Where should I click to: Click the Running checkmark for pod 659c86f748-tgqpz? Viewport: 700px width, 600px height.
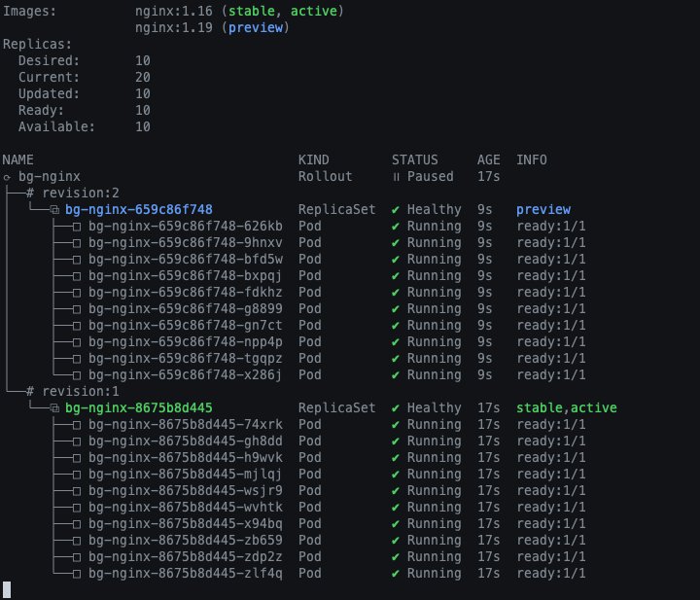(396, 359)
